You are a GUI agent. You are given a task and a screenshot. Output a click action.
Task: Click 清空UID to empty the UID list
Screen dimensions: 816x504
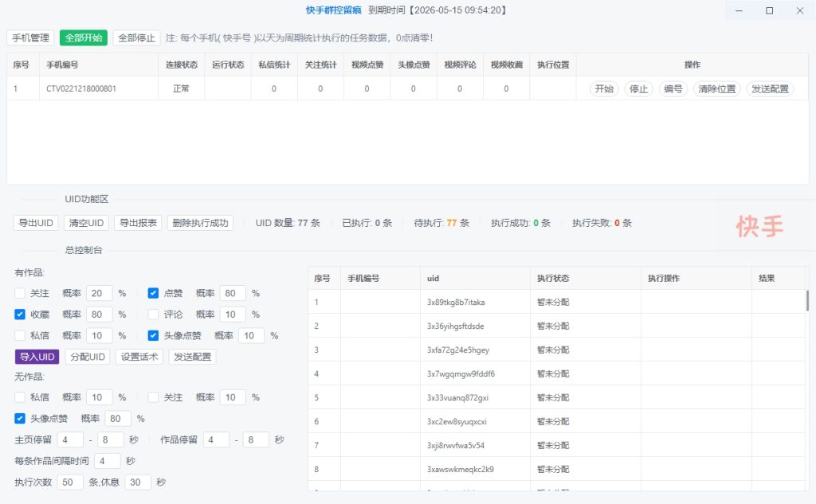(x=86, y=223)
